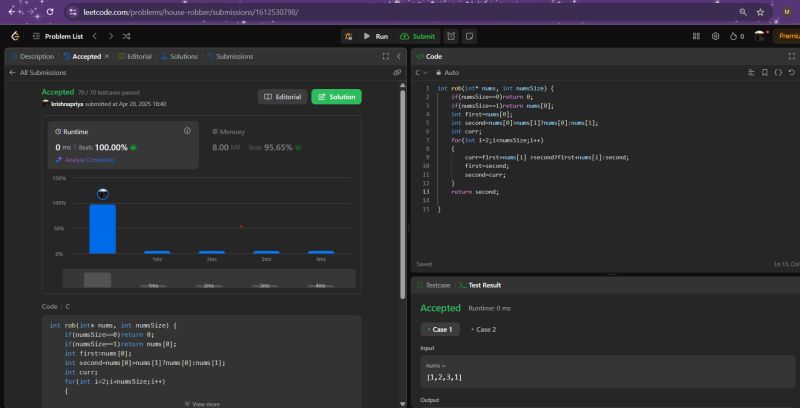Open the browser profile M avatar
This screenshot has height=408, width=800.
(787, 12)
